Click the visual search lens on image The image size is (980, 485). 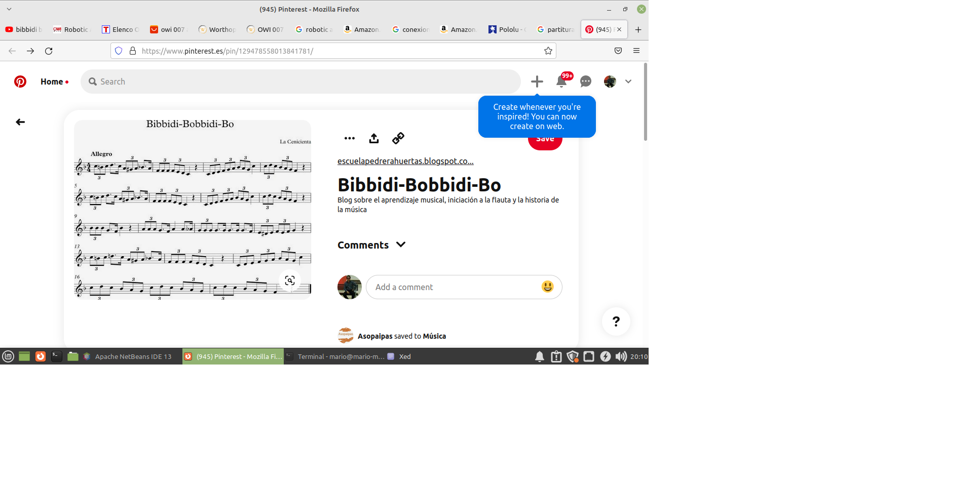290,280
